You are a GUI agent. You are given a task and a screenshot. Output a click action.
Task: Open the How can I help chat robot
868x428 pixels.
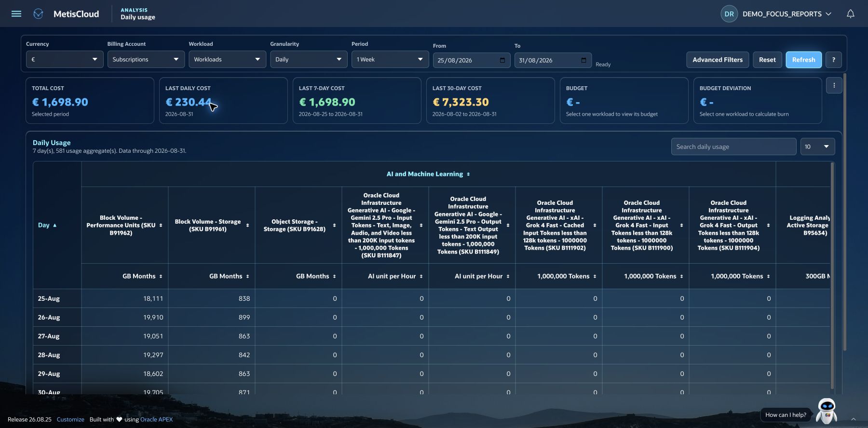click(826, 411)
